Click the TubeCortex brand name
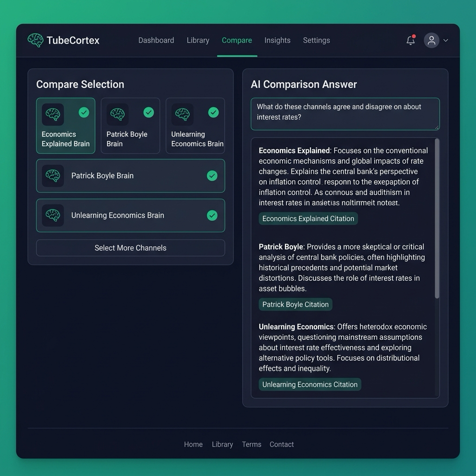476x476 pixels. pyautogui.click(x=73, y=40)
